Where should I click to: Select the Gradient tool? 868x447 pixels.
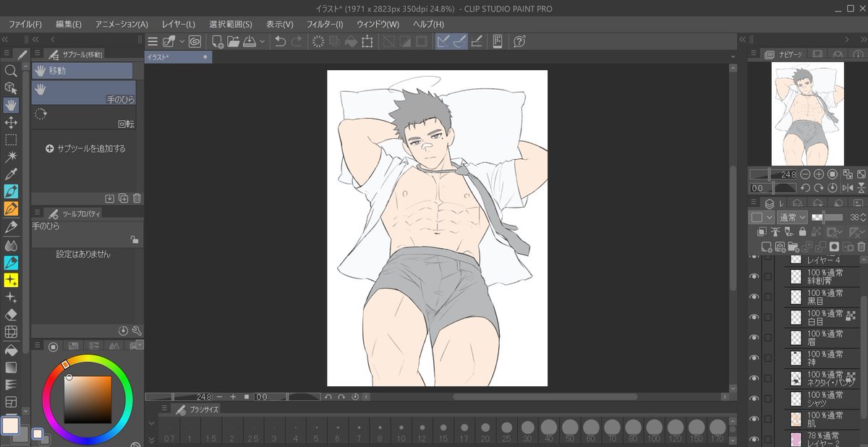point(11,367)
